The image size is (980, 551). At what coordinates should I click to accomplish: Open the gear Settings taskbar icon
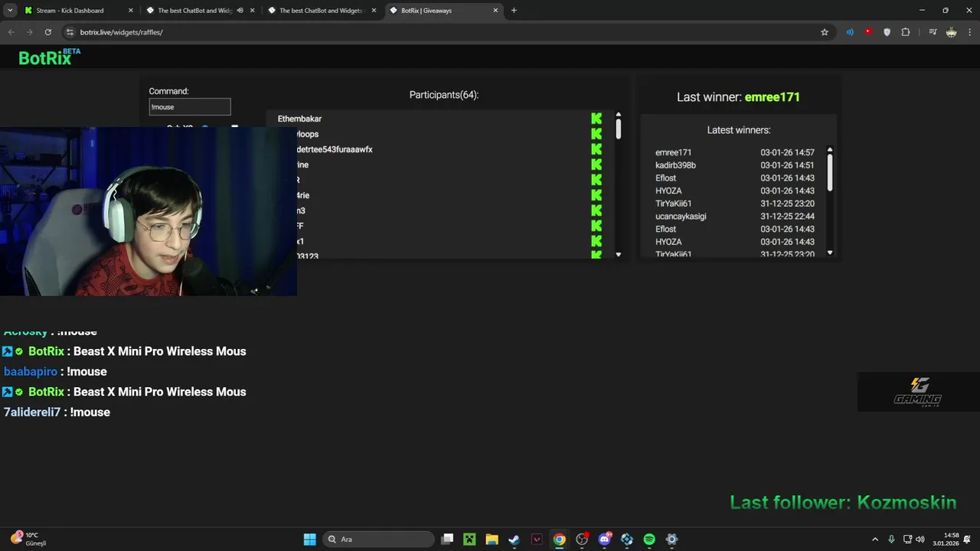(671, 540)
